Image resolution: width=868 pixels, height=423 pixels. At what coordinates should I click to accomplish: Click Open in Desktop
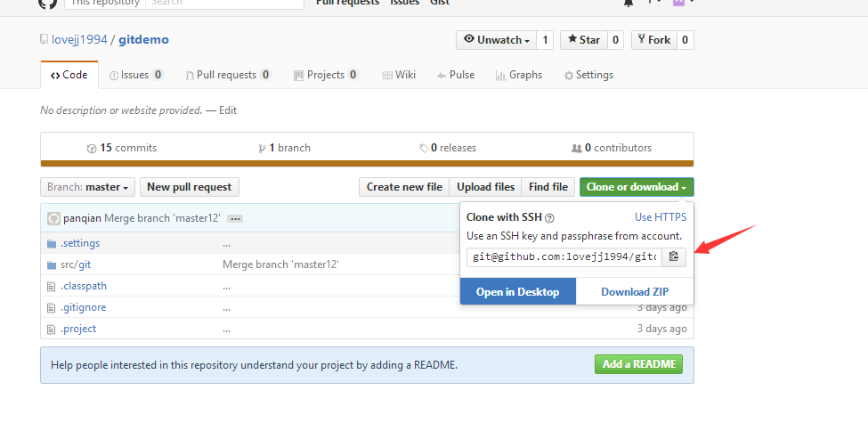[x=517, y=292]
